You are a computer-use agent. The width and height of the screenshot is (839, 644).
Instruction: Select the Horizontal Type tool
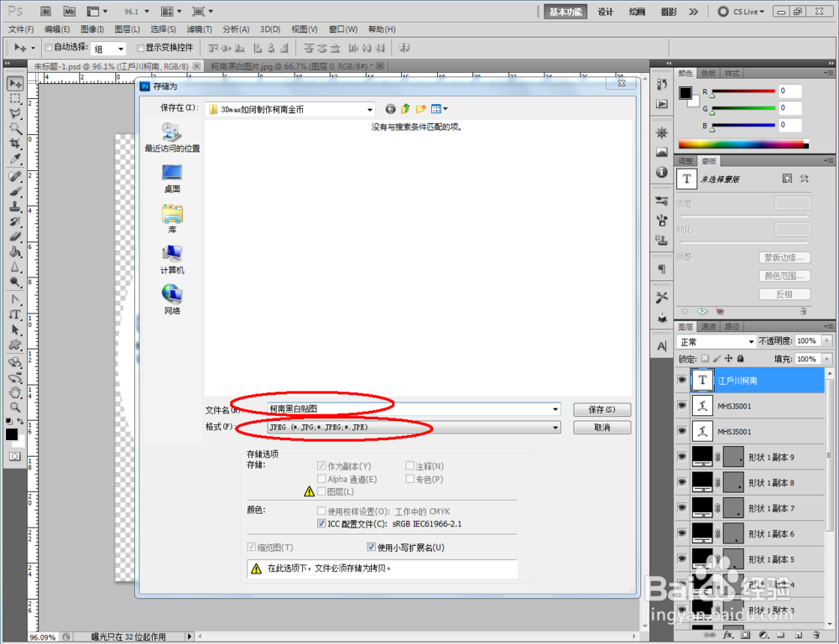[x=13, y=315]
